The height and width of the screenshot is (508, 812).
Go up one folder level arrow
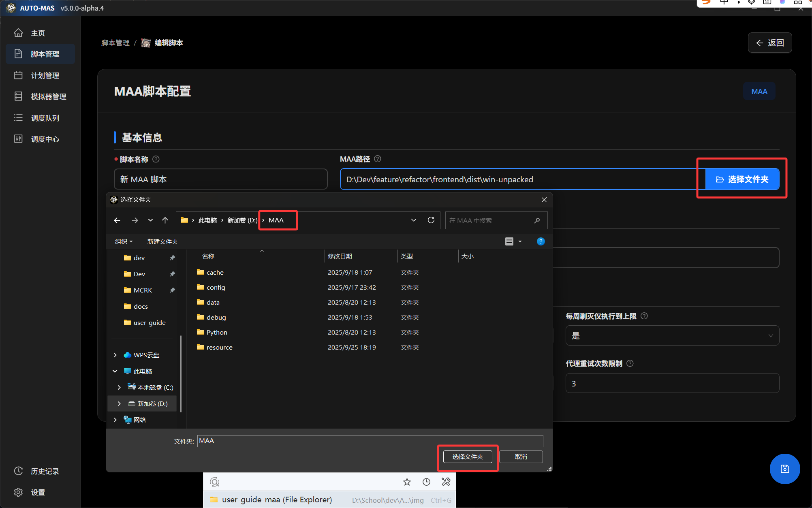coord(165,220)
